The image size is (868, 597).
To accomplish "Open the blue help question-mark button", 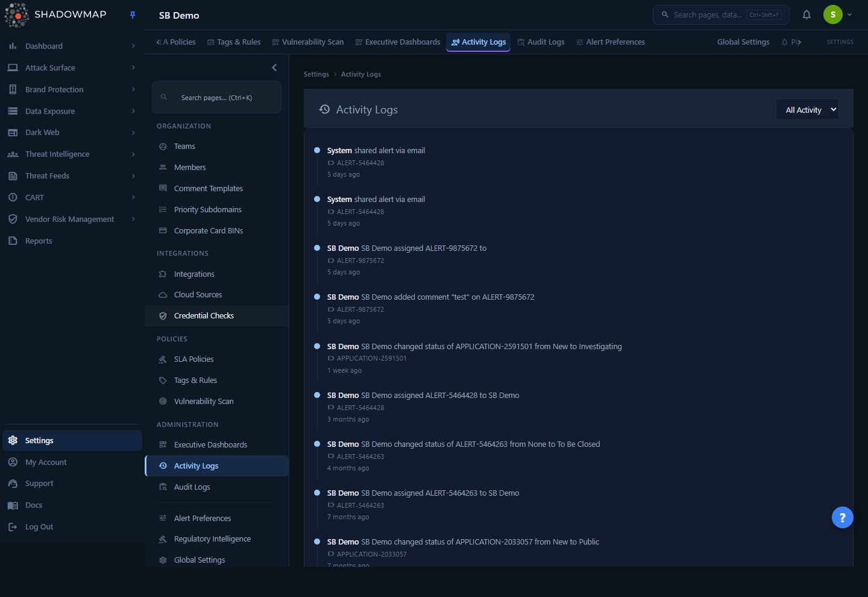I will click(842, 517).
